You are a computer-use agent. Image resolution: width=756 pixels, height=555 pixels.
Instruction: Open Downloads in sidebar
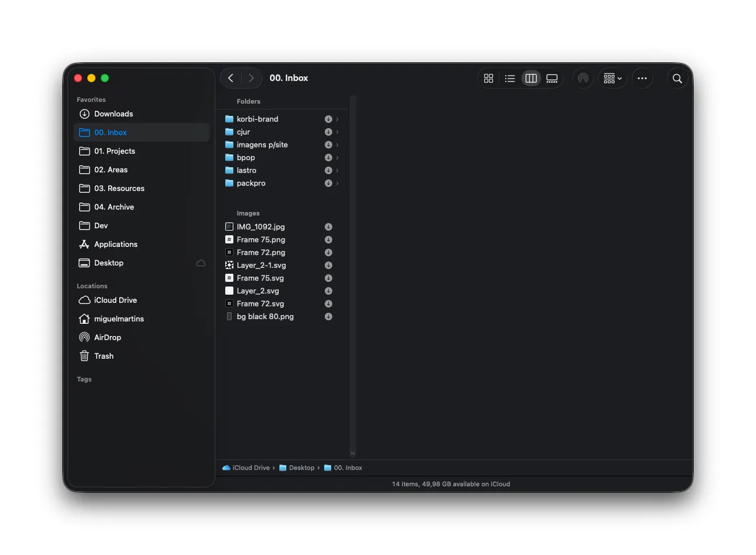tap(141, 114)
